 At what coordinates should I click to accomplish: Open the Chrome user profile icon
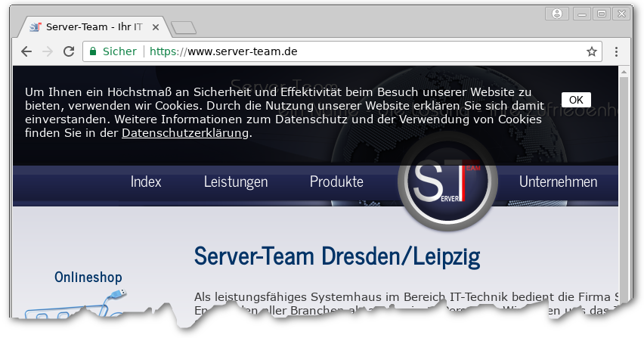tap(557, 14)
